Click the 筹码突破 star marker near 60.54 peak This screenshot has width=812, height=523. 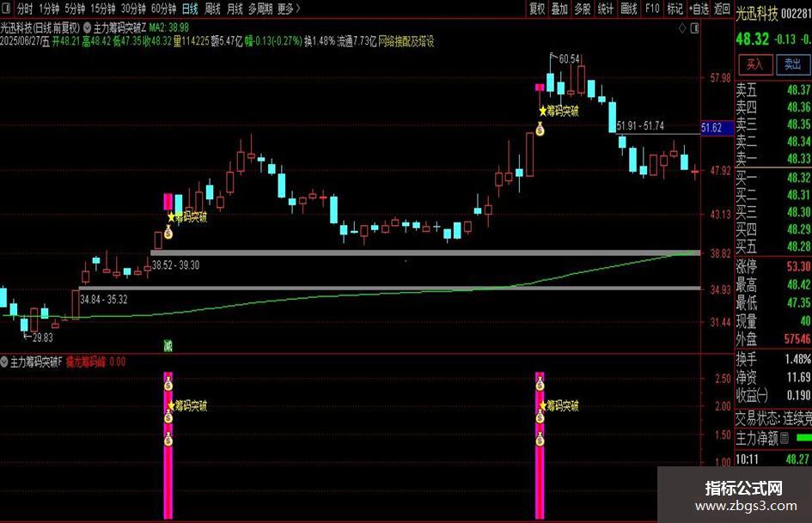click(x=559, y=110)
